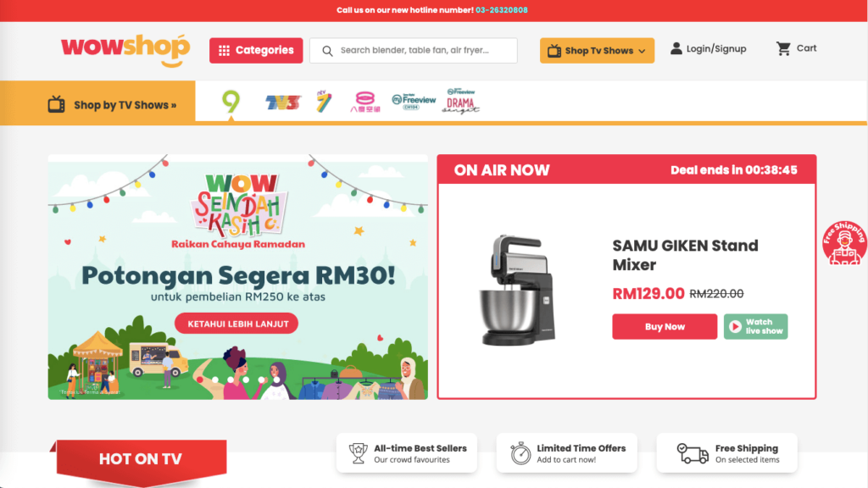Choose the NTV7 channel logo
This screenshot has height=488, width=868.
[x=324, y=102]
